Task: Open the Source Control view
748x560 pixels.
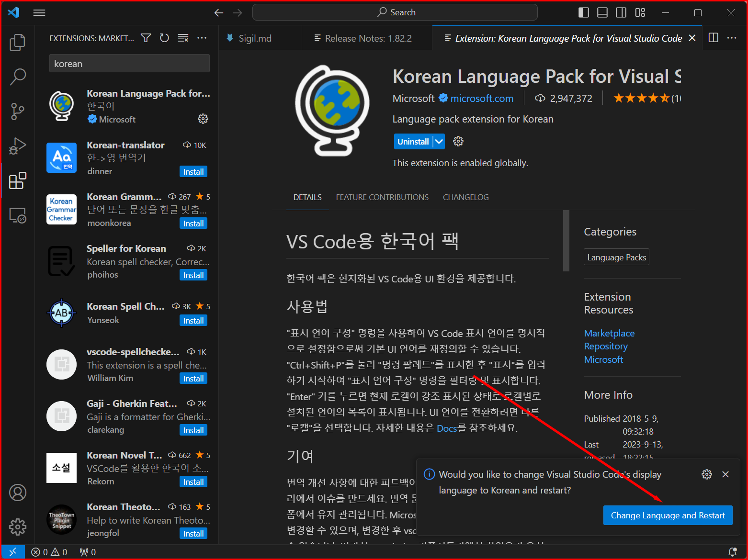Action: pyautogui.click(x=17, y=111)
